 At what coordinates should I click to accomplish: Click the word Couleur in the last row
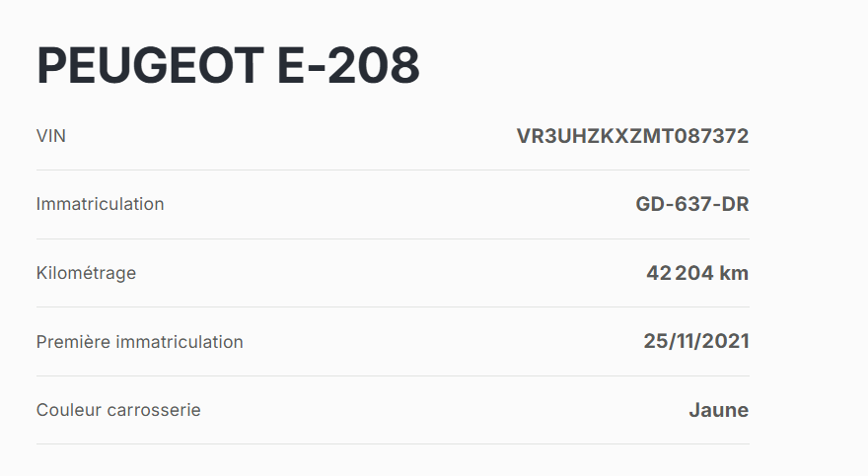[69, 410]
